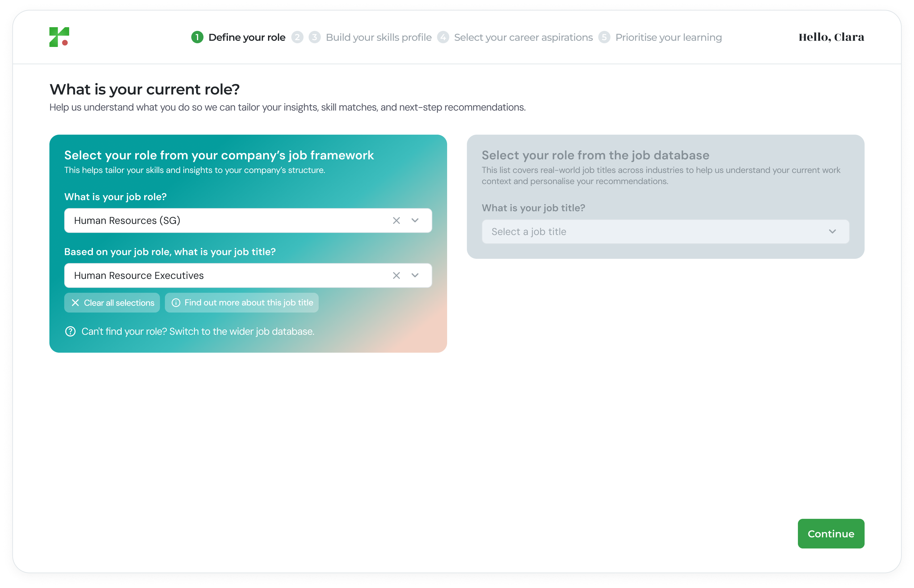Click the step 5 circle icon
The width and height of the screenshot is (914, 588).
point(604,37)
